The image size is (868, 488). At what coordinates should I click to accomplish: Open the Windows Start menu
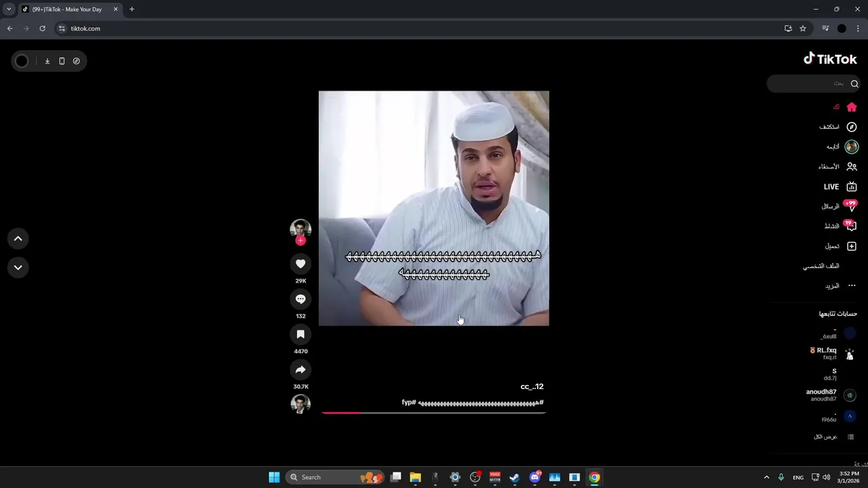[274, 477]
